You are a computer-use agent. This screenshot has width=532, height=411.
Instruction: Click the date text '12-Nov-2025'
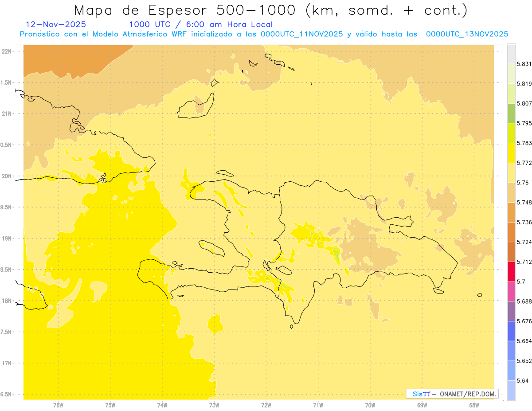coord(56,24)
